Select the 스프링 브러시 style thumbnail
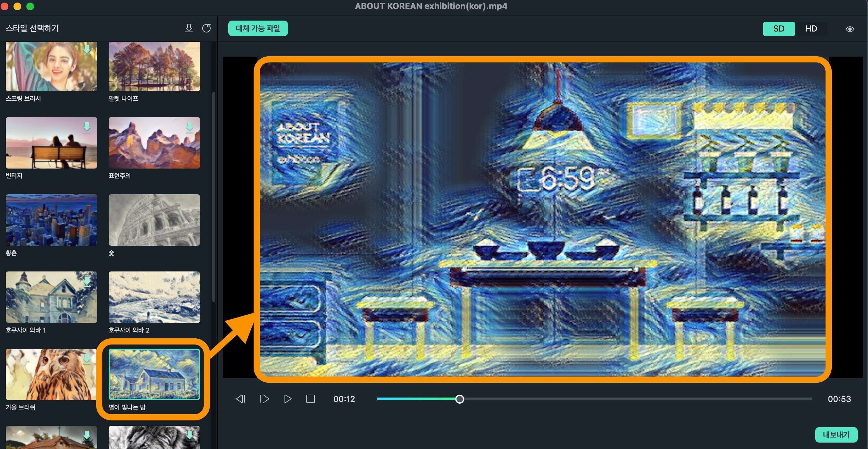Viewport: 868px width, 449px height. click(x=51, y=66)
